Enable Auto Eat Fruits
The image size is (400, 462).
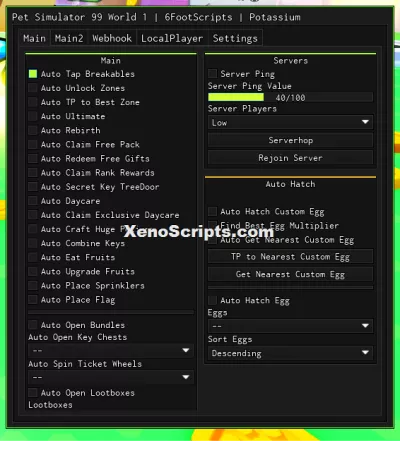33,257
